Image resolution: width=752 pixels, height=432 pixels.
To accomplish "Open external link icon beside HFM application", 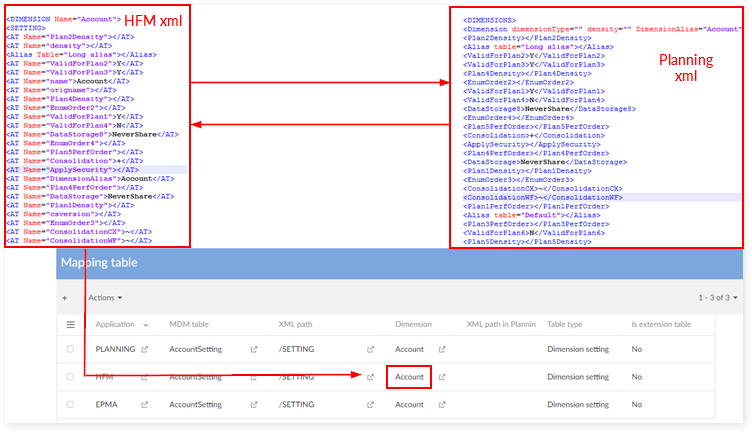I will (x=144, y=377).
